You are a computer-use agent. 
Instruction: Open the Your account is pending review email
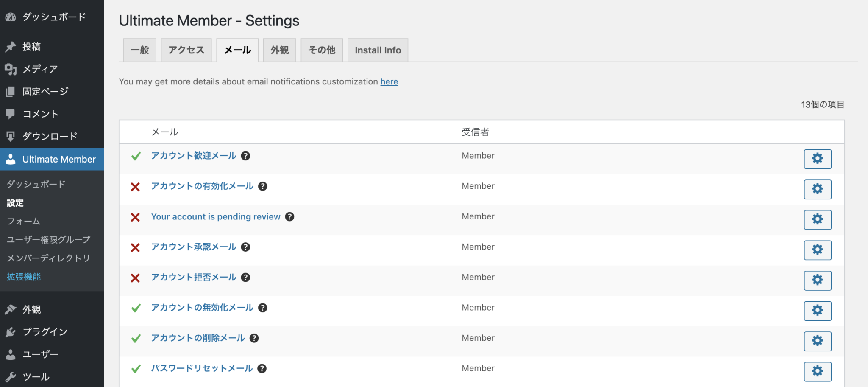coord(216,217)
